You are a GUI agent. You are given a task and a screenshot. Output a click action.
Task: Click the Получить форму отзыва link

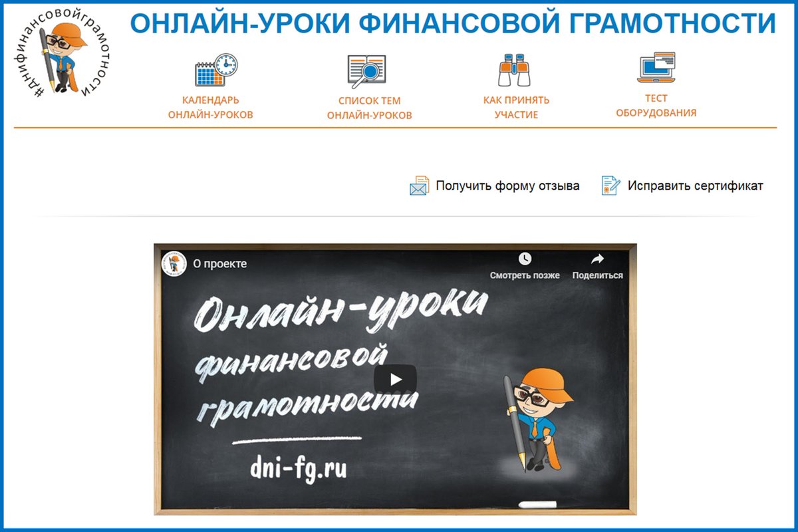(507, 186)
